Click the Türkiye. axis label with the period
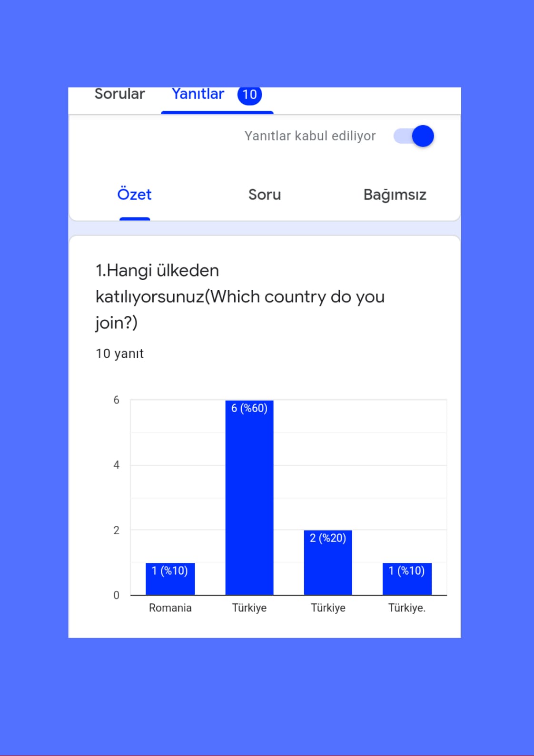 407,608
